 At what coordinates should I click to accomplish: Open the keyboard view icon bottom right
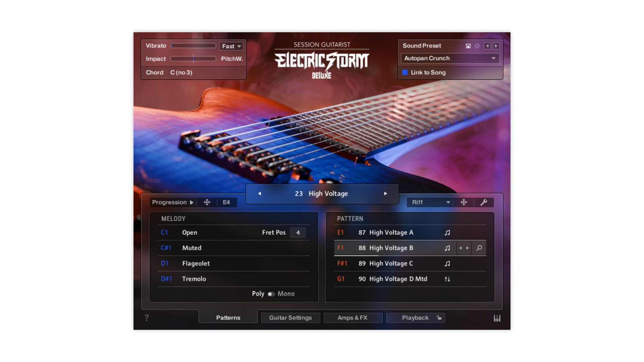[497, 318]
